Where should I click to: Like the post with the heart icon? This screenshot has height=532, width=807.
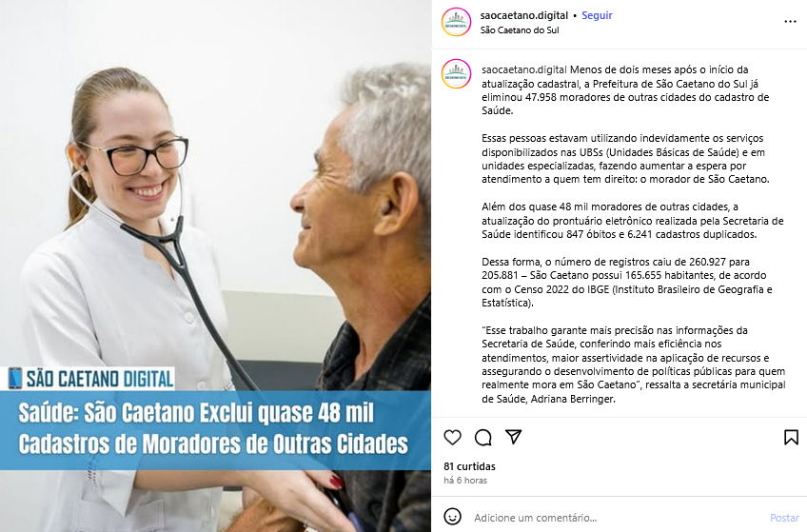tap(452, 438)
